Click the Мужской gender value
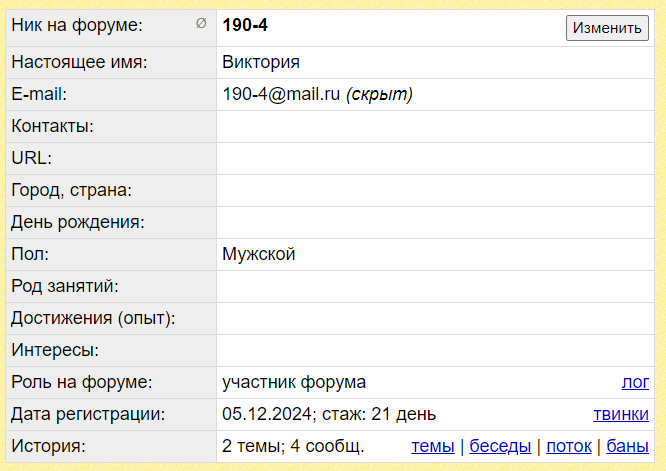The height and width of the screenshot is (471, 666). point(259,254)
